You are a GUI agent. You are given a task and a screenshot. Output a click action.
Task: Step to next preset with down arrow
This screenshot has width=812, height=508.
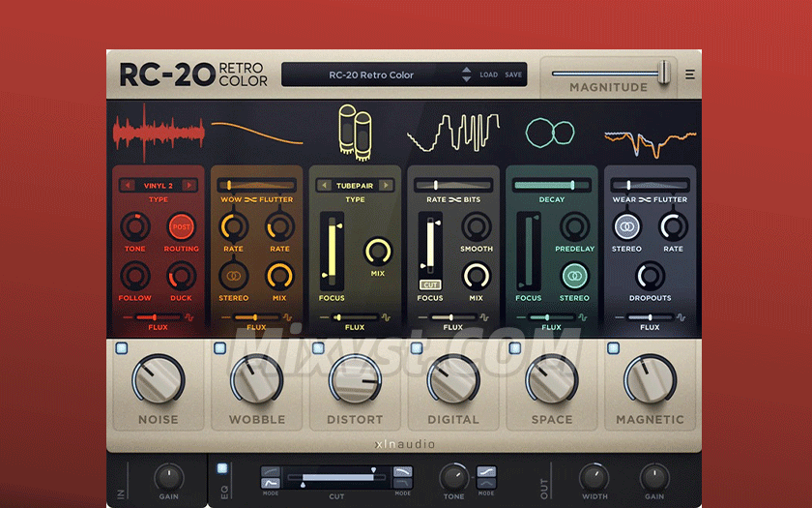click(x=467, y=79)
